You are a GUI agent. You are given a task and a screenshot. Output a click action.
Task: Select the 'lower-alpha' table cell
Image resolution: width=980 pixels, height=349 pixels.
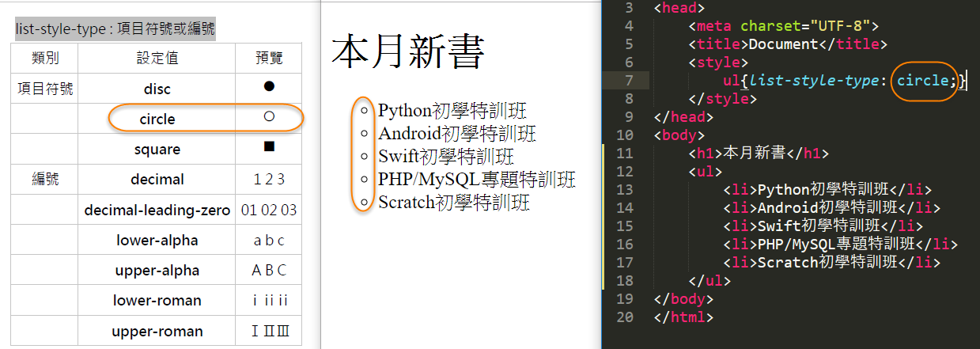click(157, 240)
